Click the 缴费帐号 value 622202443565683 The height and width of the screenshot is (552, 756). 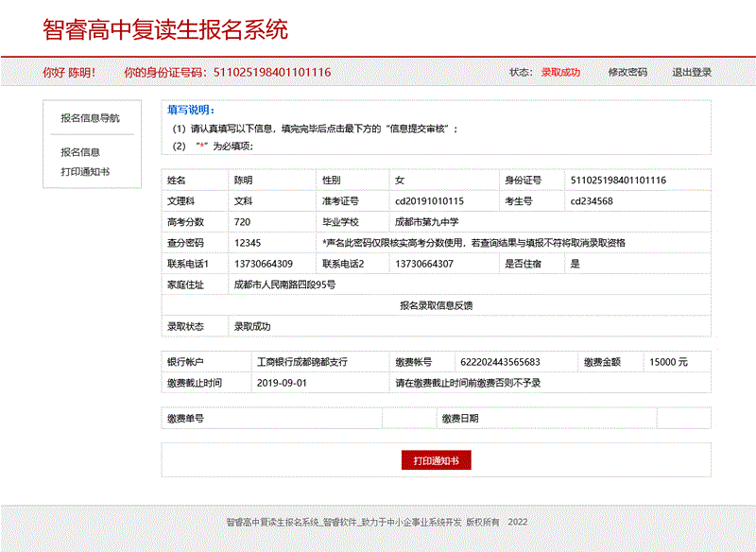click(500, 362)
